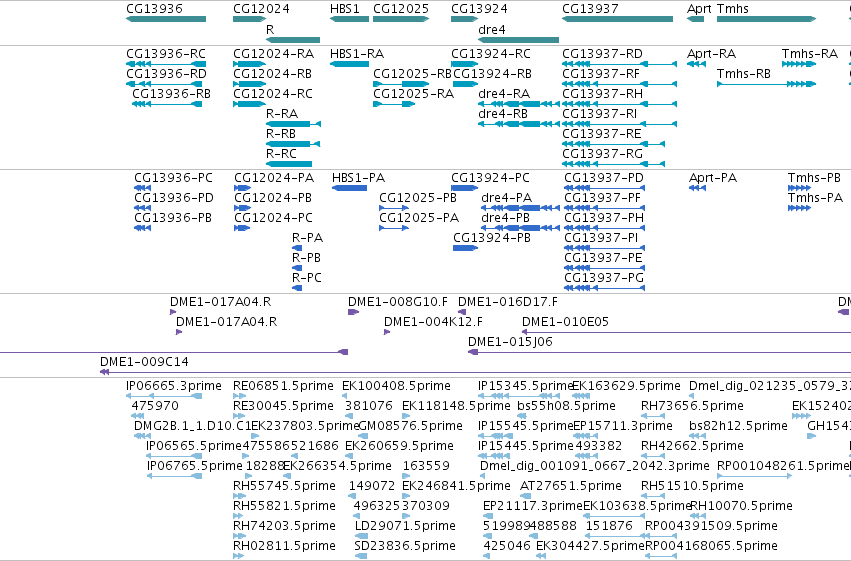
Task: Click the HBS1 gene label
Action: pyautogui.click(x=345, y=9)
